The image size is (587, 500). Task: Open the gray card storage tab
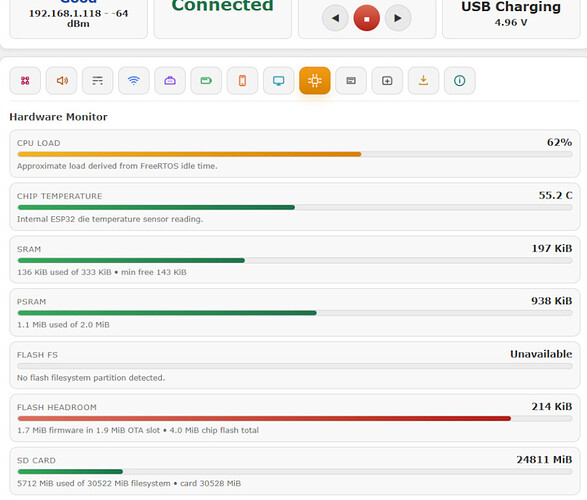351,80
